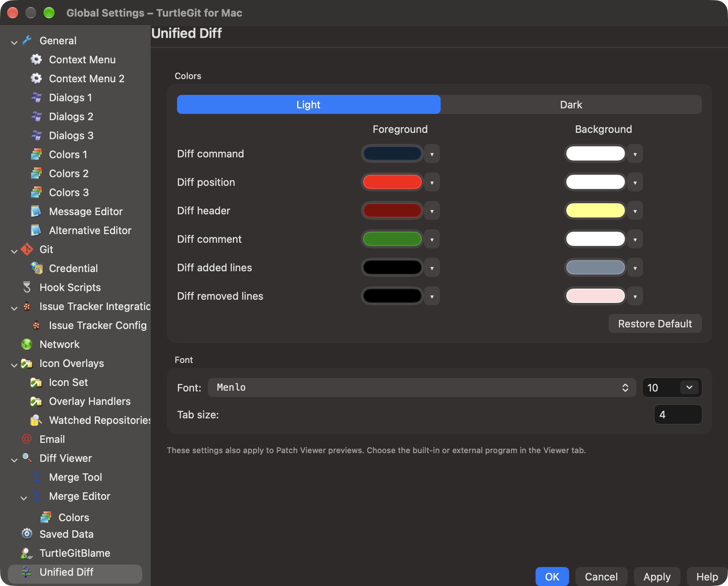The image size is (728, 586).
Task: Click the OK button
Action: [x=552, y=577]
